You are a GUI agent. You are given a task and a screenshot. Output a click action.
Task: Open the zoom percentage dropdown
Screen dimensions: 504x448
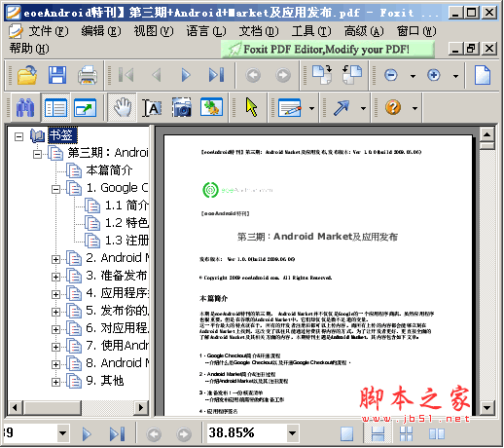coord(292,433)
